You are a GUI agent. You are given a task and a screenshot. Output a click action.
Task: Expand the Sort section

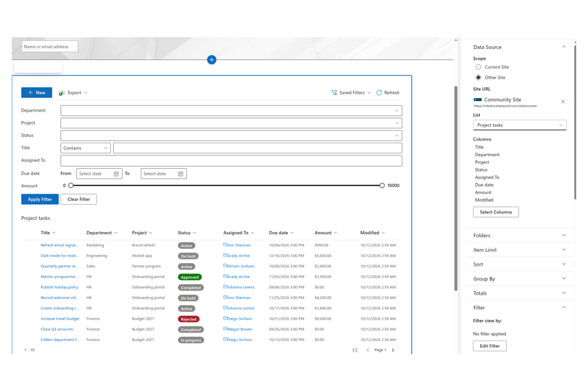click(564, 264)
